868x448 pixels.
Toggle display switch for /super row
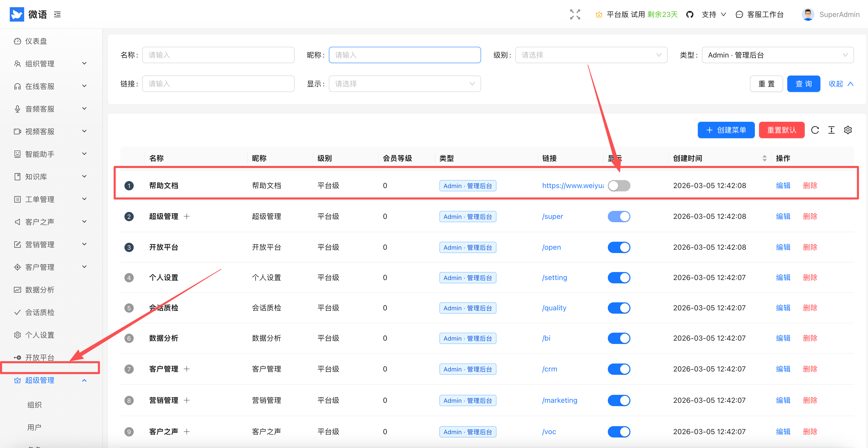coord(619,217)
